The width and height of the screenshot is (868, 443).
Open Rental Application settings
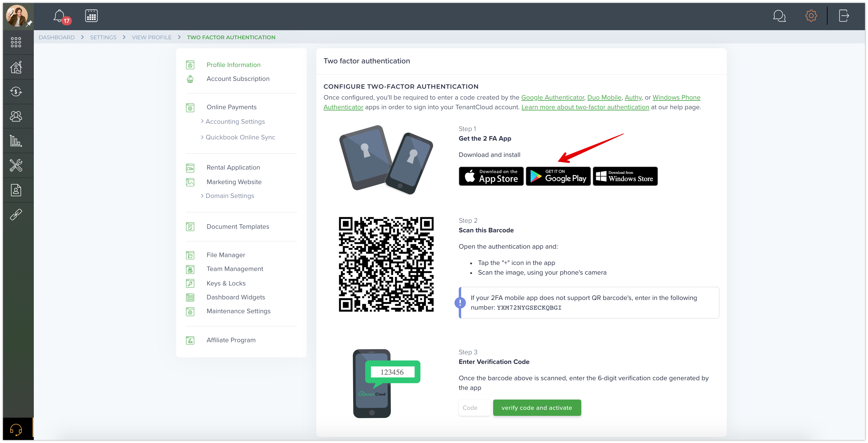tap(233, 167)
